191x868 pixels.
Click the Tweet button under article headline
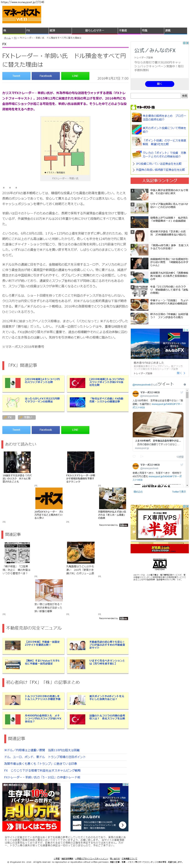16,76
